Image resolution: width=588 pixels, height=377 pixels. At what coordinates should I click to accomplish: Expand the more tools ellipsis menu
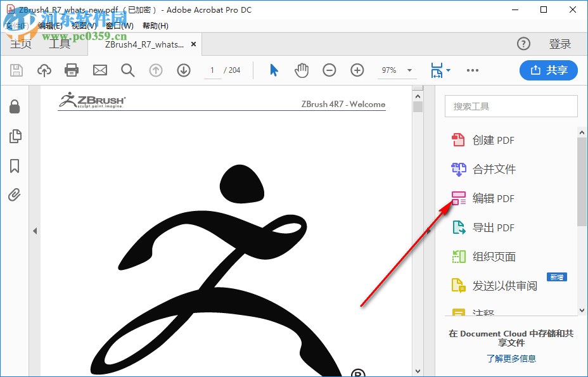pyautogui.click(x=472, y=70)
